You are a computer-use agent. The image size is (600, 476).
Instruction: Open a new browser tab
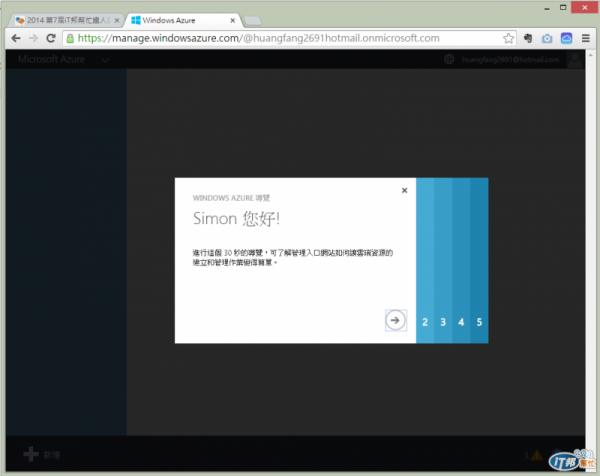coord(253,21)
